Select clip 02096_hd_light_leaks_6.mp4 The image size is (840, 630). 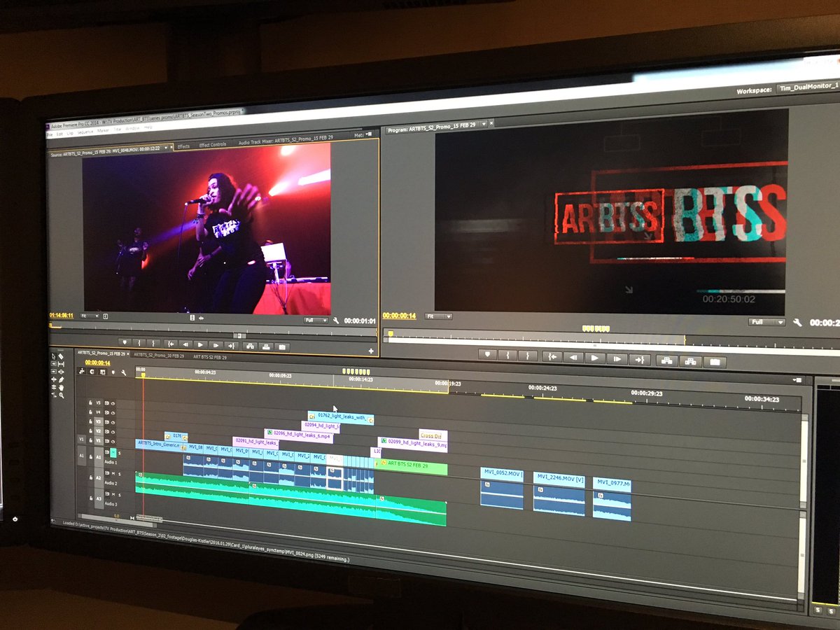point(299,435)
